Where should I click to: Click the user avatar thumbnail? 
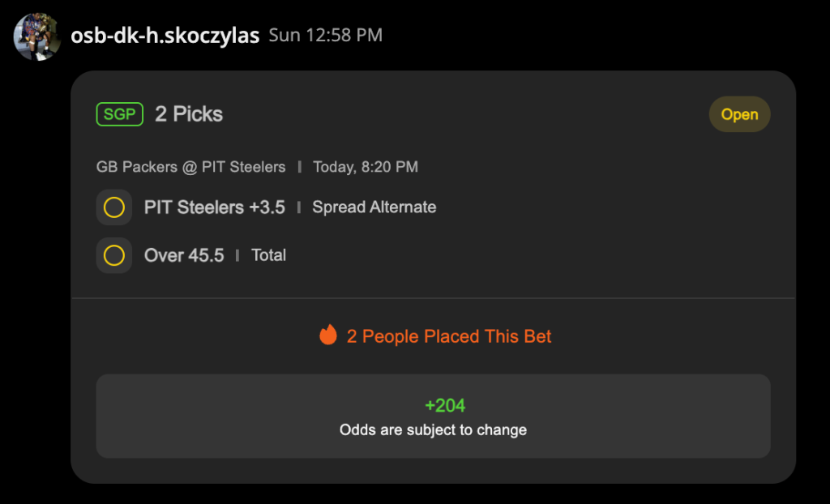click(x=37, y=36)
